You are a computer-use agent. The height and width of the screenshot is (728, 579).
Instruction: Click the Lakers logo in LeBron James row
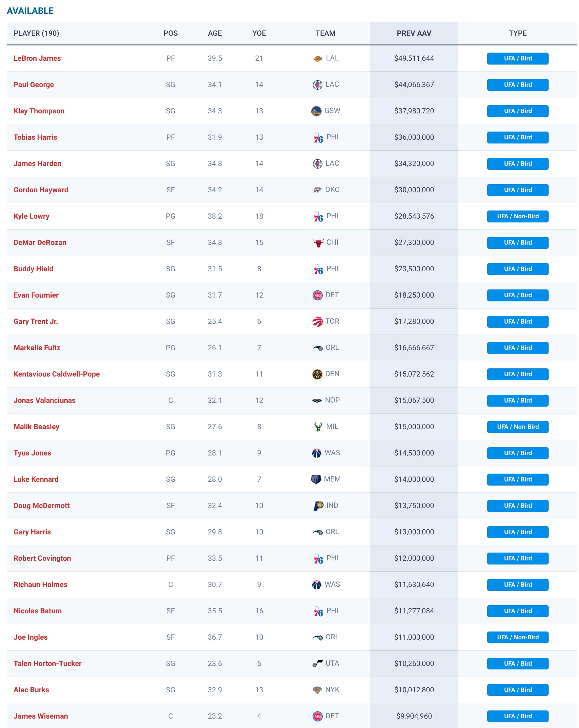pos(317,58)
